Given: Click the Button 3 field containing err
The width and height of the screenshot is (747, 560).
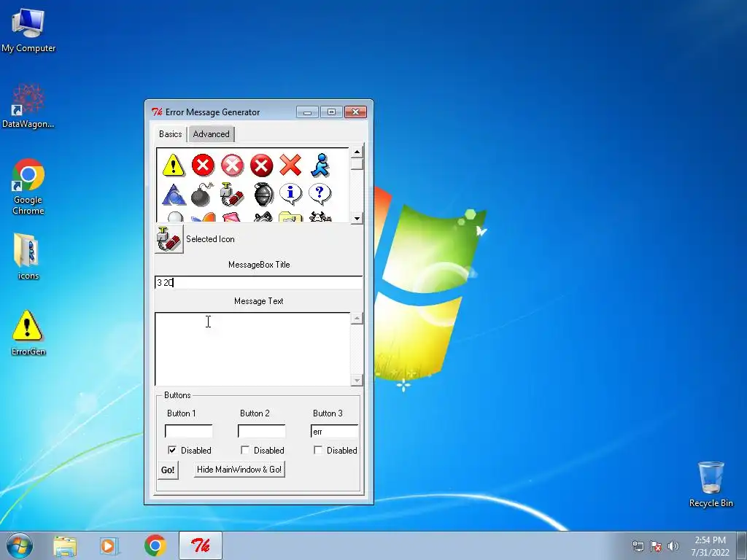Looking at the screenshot, I should tap(334, 432).
